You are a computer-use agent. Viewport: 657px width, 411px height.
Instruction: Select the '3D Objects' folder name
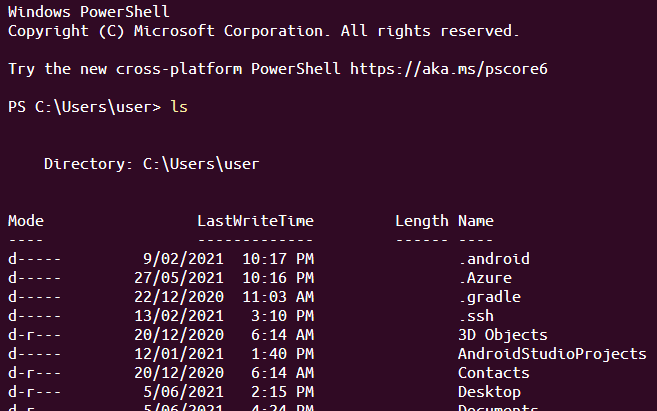pyautogui.click(x=503, y=335)
